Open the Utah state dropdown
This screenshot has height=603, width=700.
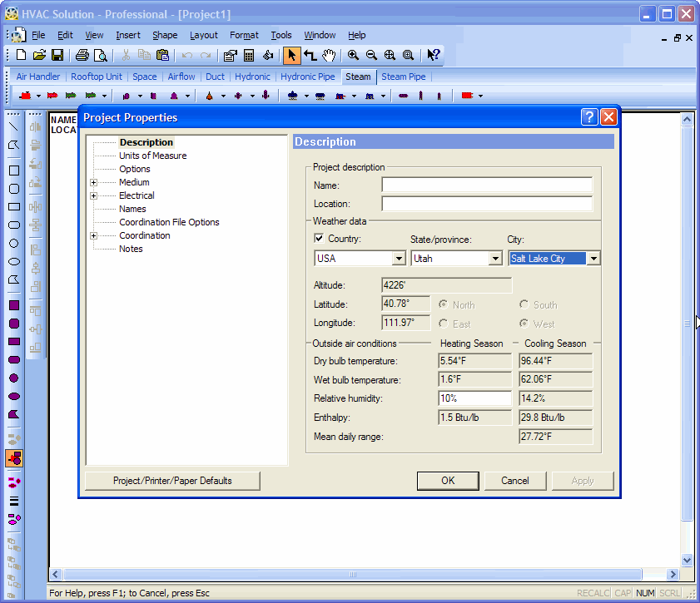[495, 258]
